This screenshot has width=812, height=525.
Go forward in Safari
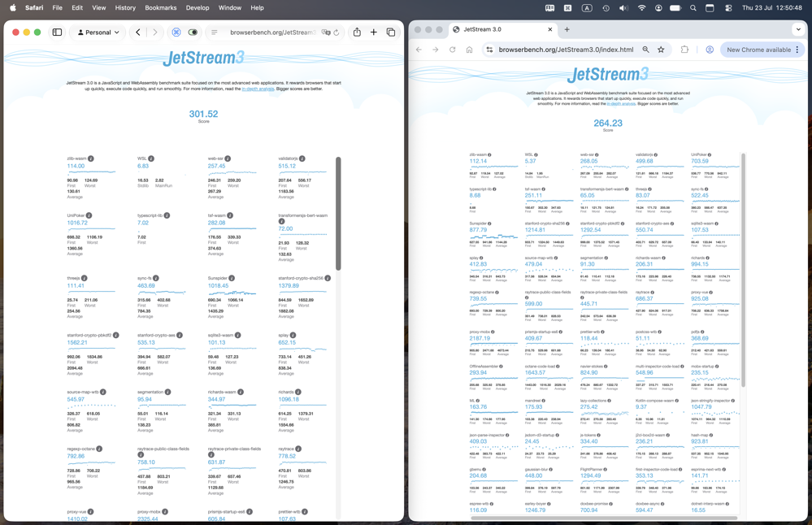(x=154, y=32)
